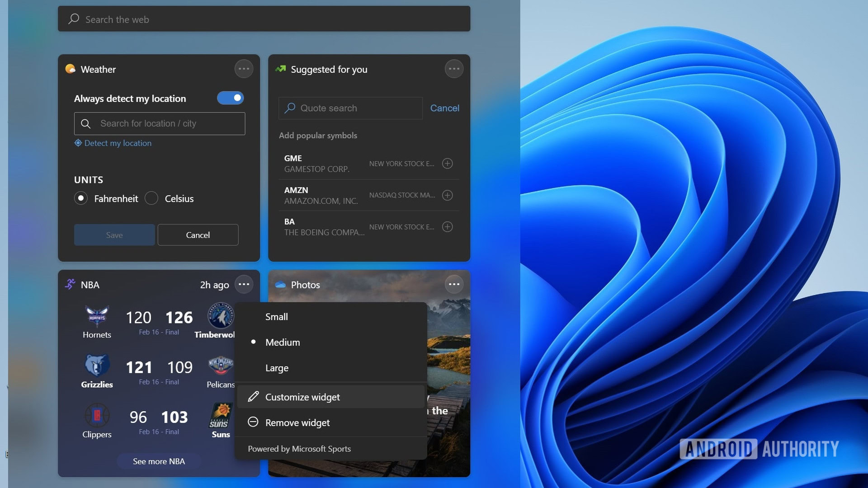Open the Weather widget options menu
Viewport: 868px width, 488px height.
tap(244, 69)
